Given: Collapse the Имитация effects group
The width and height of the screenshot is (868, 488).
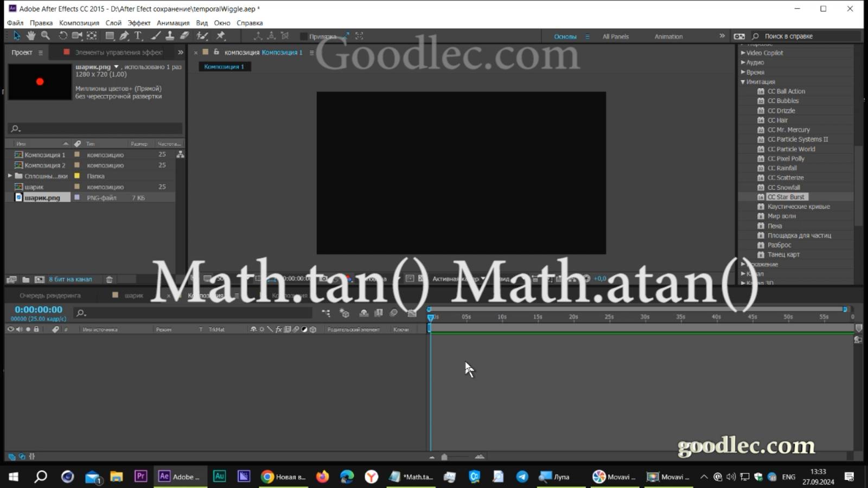Looking at the screenshot, I should pos(743,82).
